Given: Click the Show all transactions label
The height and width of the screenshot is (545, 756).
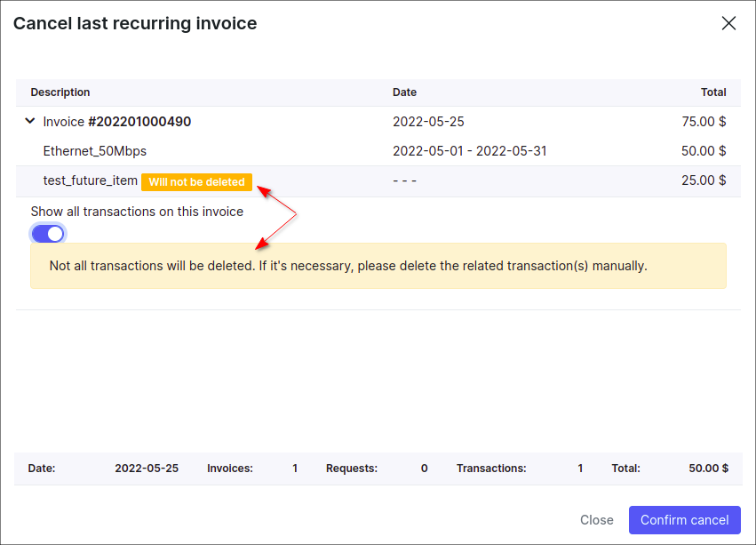Looking at the screenshot, I should [x=137, y=212].
